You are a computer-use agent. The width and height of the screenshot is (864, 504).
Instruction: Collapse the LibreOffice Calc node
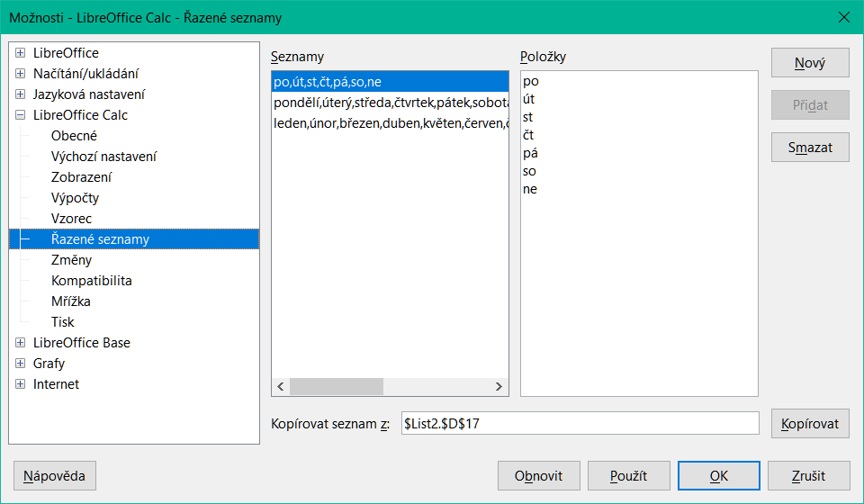21,115
